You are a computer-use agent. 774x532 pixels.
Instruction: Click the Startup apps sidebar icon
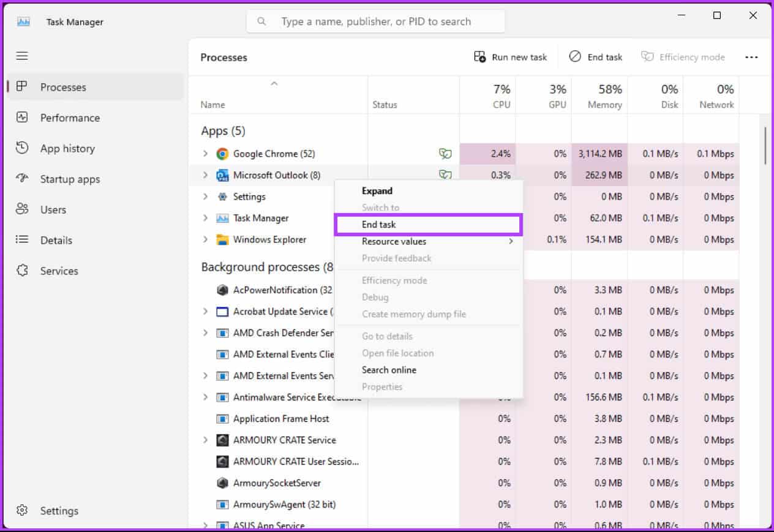pyautogui.click(x=22, y=179)
